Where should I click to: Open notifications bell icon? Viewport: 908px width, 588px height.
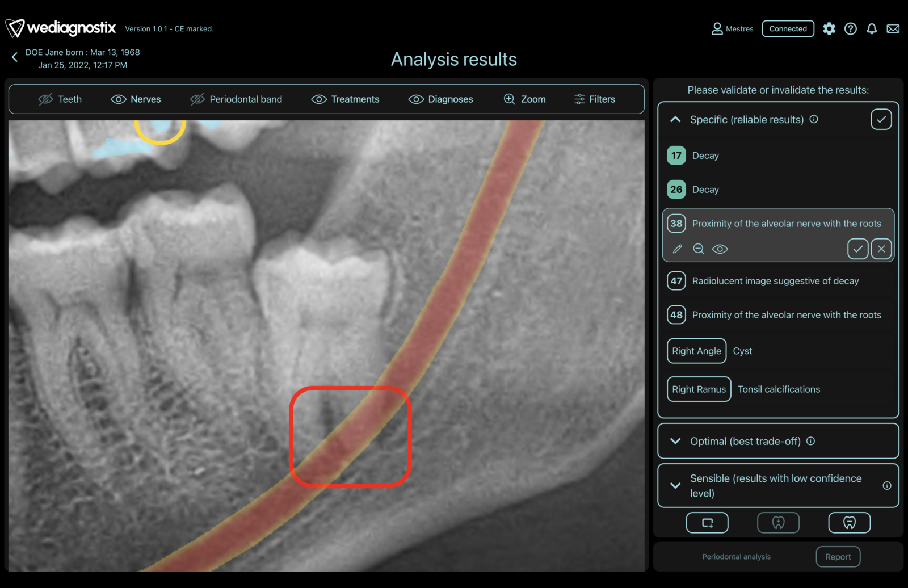coord(872,29)
